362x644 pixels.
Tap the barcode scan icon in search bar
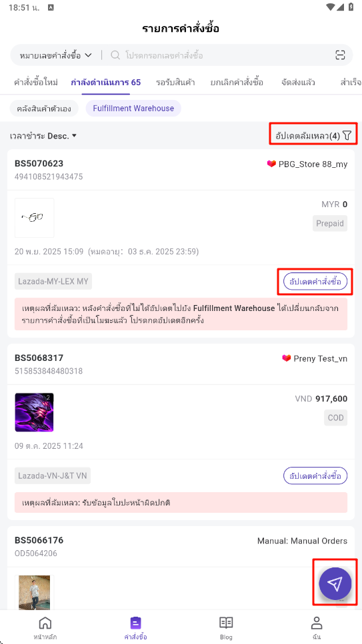coord(340,55)
